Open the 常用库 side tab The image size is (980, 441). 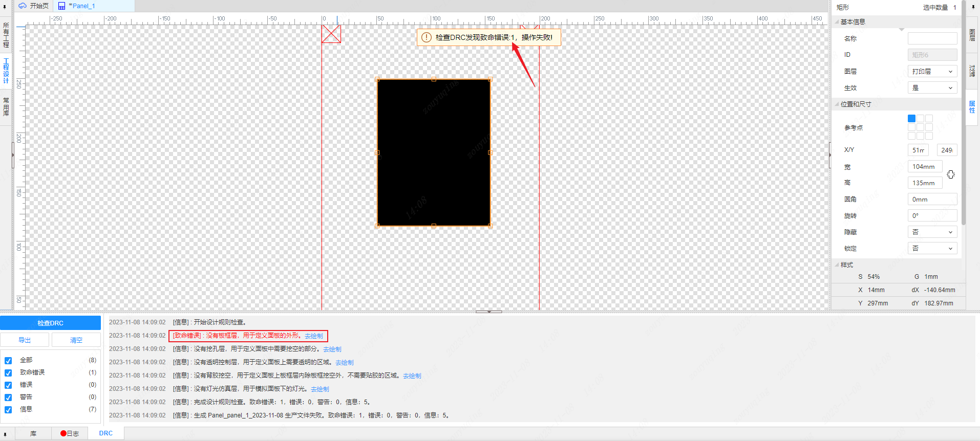pos(6,107)
